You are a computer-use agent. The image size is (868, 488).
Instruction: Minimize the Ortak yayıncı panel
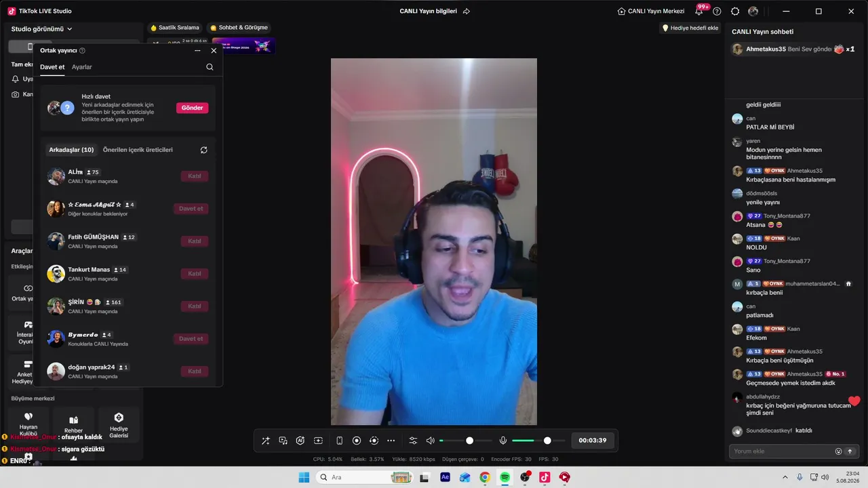197,50
